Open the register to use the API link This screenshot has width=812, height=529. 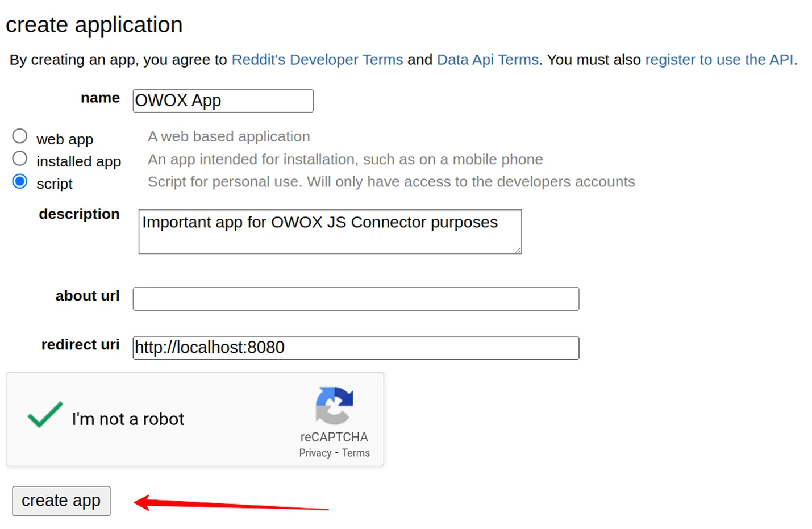point(719,60)
